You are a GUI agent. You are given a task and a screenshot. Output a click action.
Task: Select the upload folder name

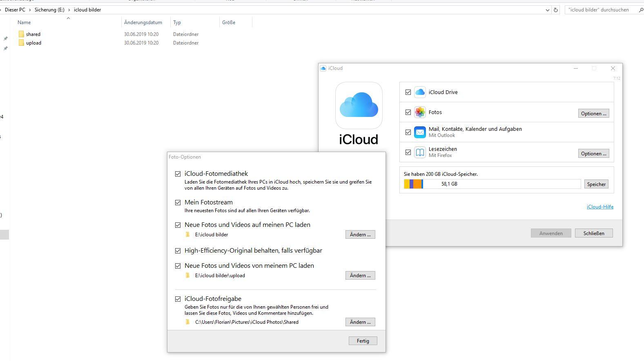[x=33, y=43]
